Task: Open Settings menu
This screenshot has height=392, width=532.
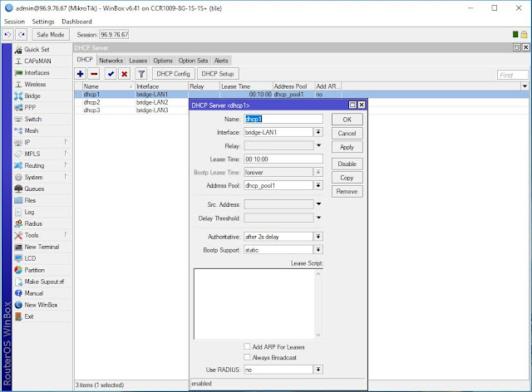Action: 43,22
